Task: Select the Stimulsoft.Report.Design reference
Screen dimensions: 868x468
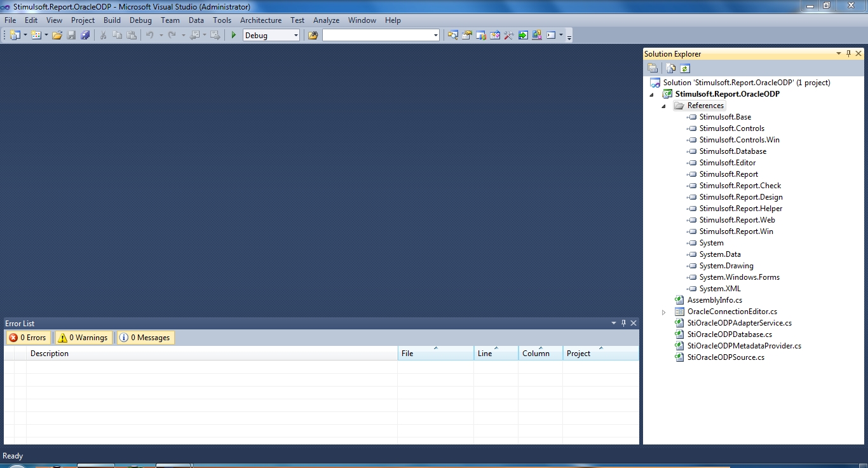Action: (741, 197)
